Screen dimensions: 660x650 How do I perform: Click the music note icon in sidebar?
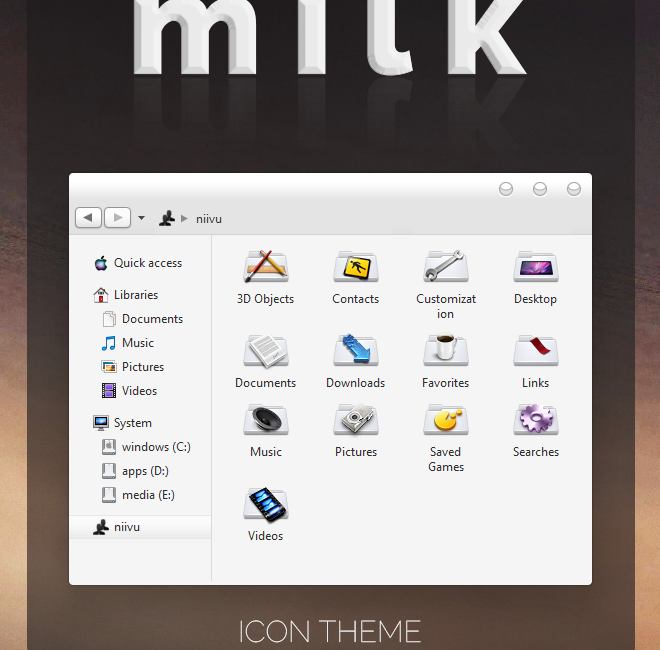(109, 343)
